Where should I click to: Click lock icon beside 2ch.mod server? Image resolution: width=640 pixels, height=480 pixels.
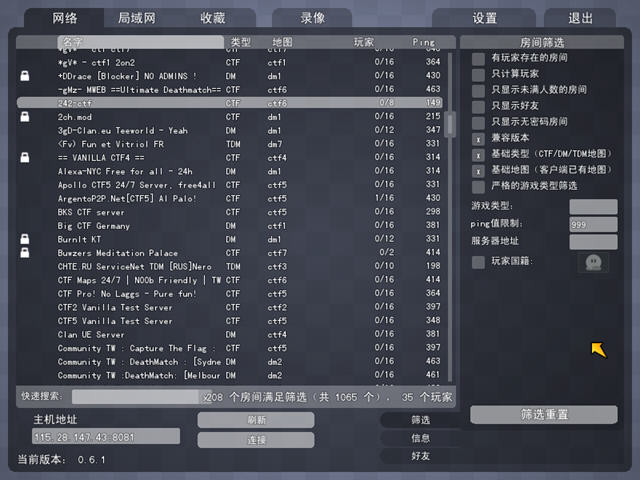click(x=25, y=117)
